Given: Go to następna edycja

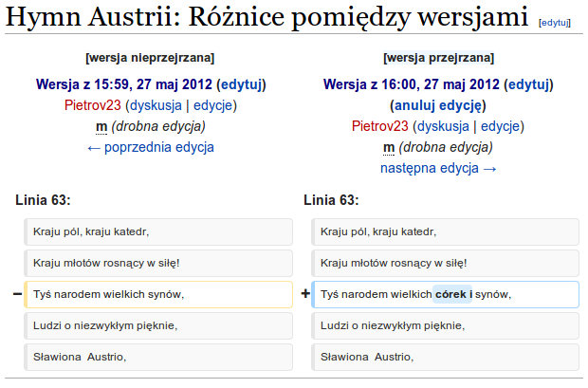Looking at the screenshot, I should (x=437, y=168).
